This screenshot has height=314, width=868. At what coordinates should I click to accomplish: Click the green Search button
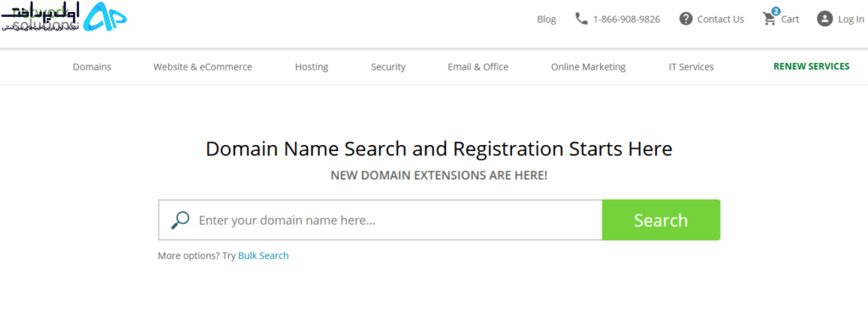[x=661, y=220]
